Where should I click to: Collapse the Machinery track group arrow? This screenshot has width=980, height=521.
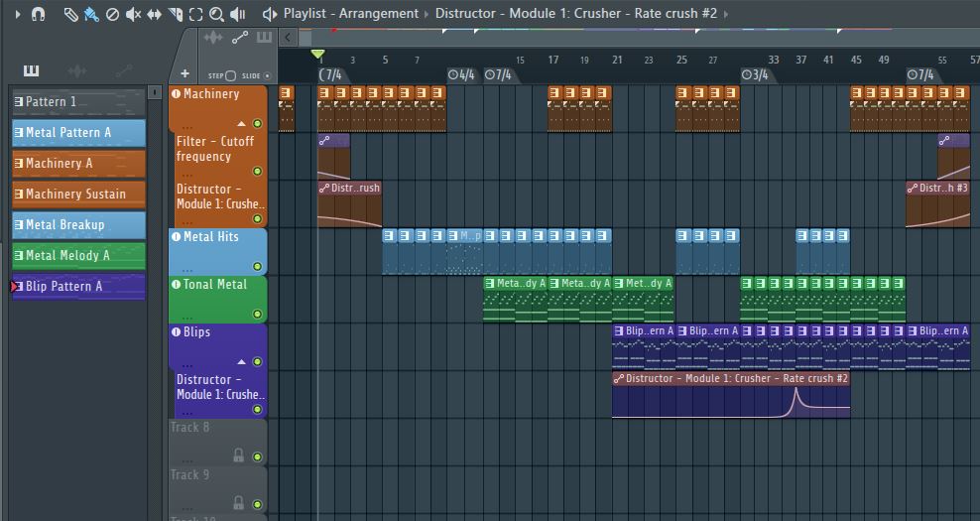point(240,124)
